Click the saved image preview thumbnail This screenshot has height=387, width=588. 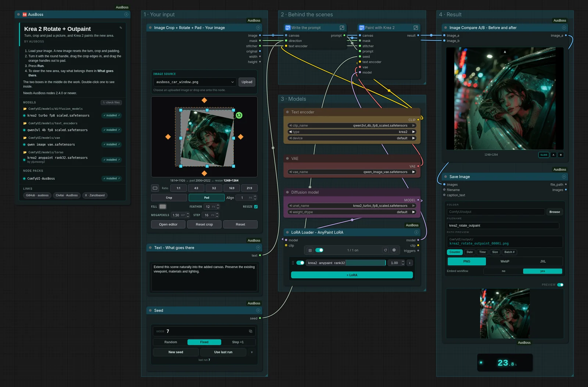pos(505,313)
